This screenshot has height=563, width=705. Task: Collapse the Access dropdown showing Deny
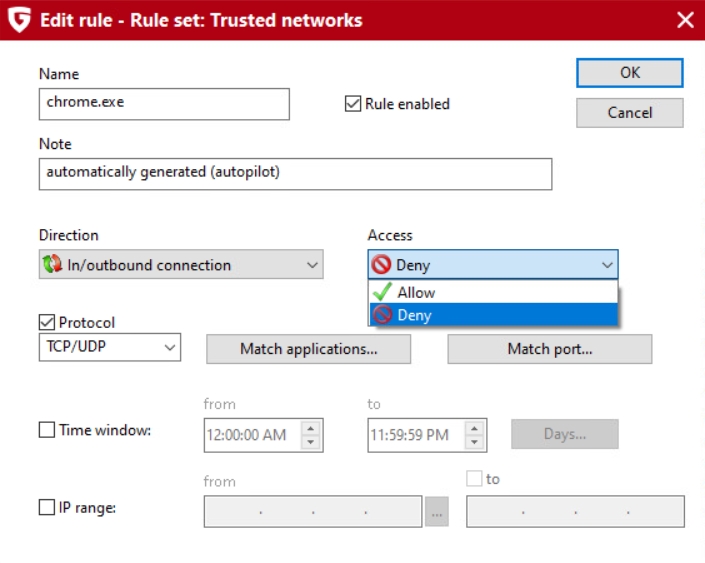[x=493, y=264]
